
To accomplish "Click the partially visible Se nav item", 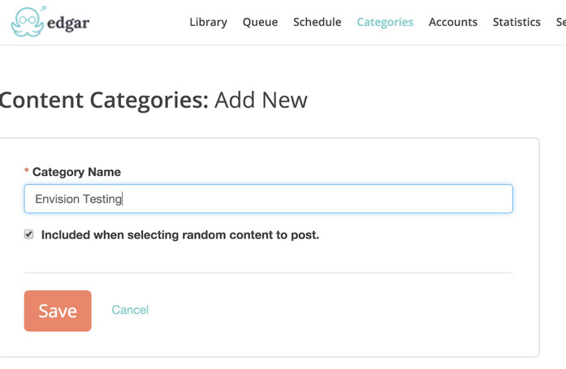I will coord(561,22).
